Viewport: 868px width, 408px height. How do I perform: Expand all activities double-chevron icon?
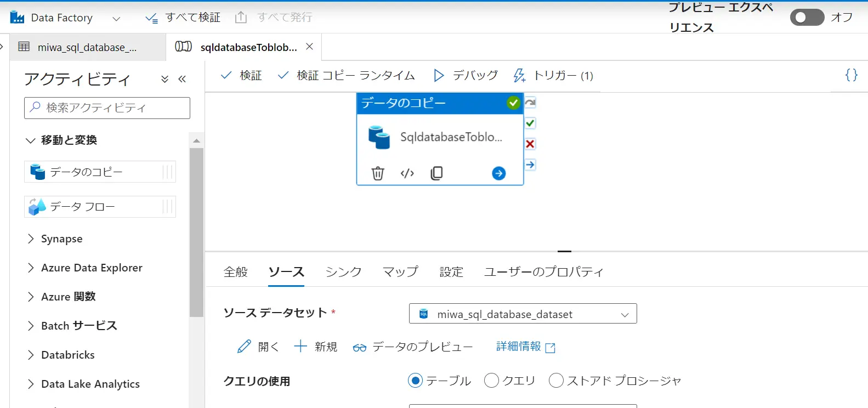[164, 79]
